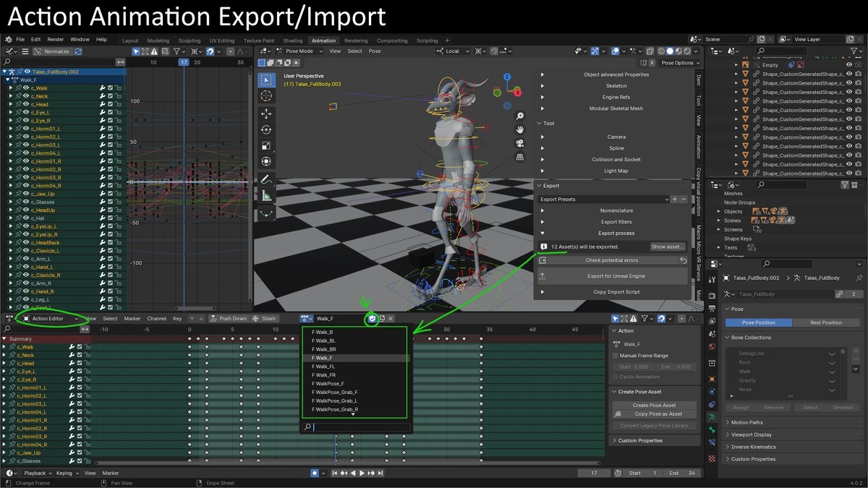
Task: Click the reset arrow beside Check potential errors
Action: pyautogui.click(x=684, y=260)
